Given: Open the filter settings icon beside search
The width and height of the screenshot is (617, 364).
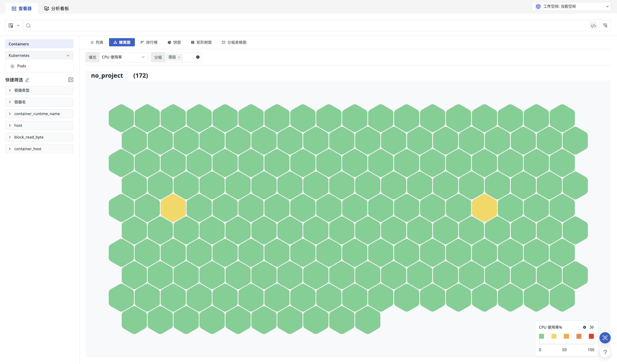Looking at the screenshot, I should (x=605, y=25).
